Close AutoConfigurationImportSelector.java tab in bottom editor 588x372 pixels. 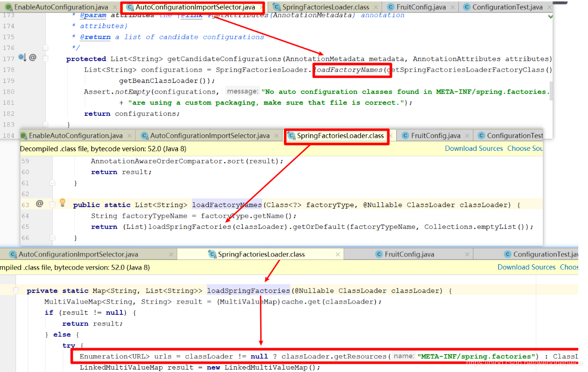click(x=170, y=254)
